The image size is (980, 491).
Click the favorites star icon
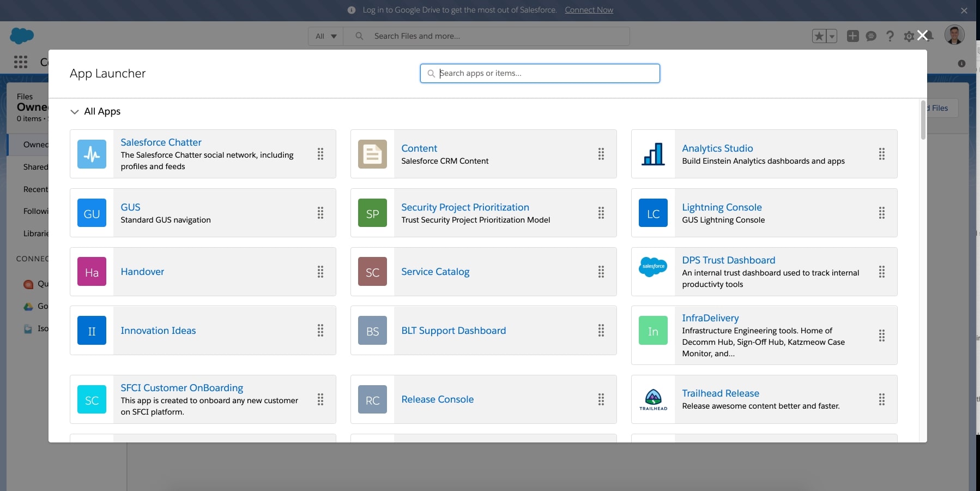819,36
